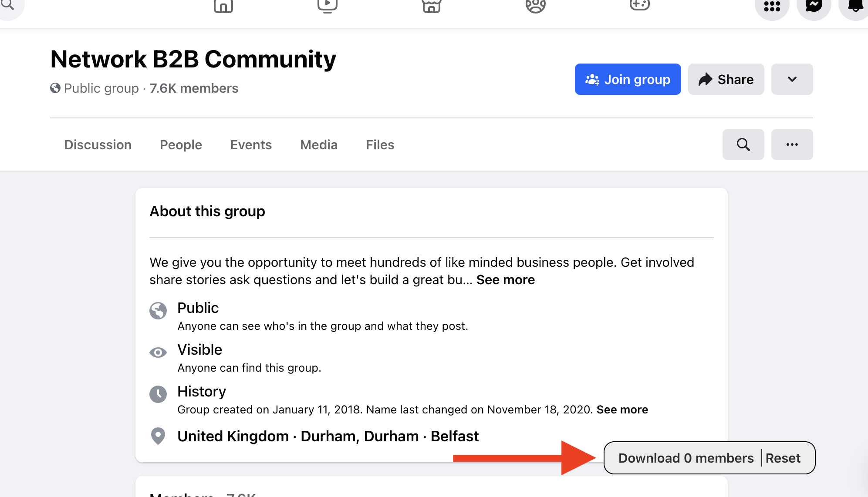Click the Join group button
Viewport: 868px width, 497px height.
pos(628,79)
